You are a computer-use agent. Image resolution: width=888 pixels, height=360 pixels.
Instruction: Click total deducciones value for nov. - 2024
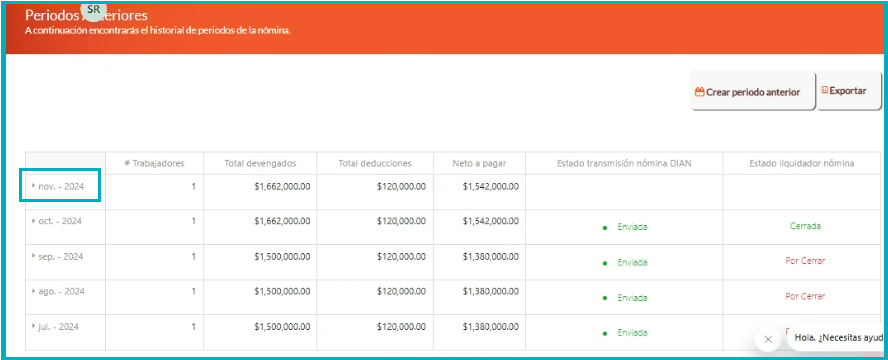pyautogui.click(x=402, y=186)
